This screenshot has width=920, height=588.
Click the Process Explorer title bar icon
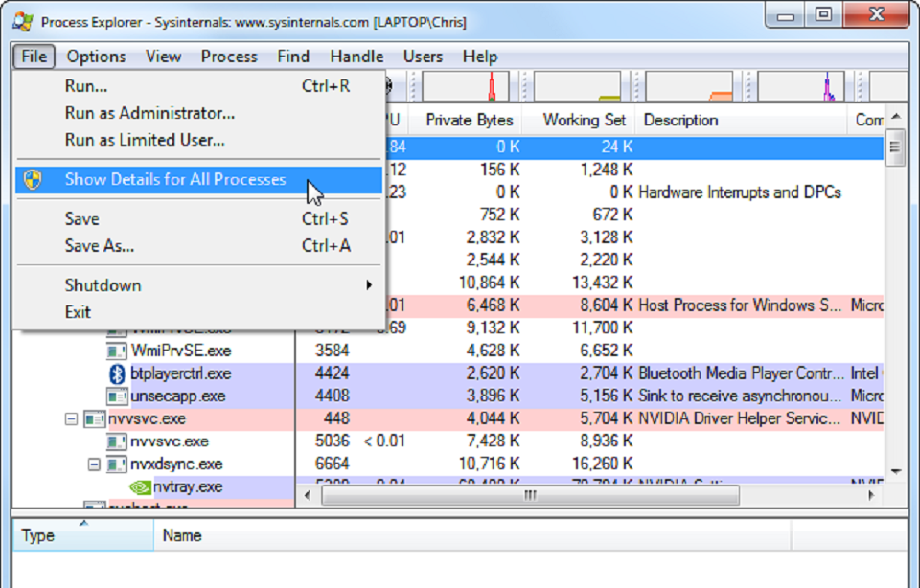[x=23, y=21]
